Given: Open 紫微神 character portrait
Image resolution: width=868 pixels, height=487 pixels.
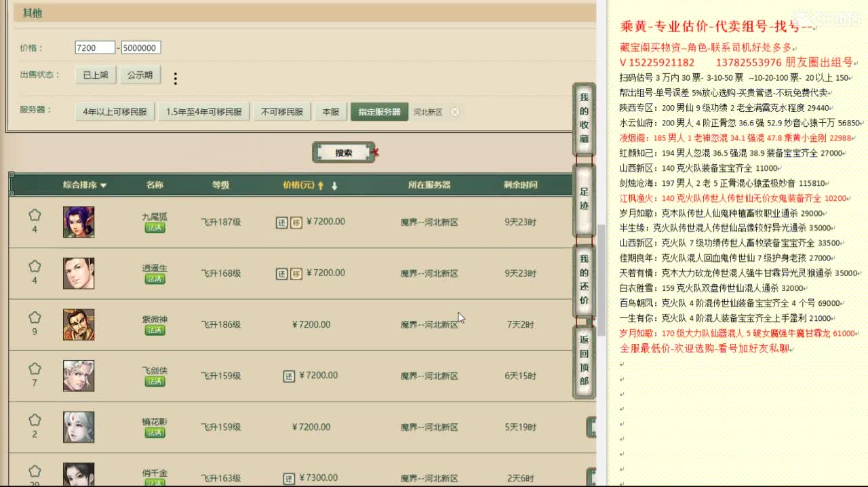Looking at the screenshot, I should click(79, 324).
